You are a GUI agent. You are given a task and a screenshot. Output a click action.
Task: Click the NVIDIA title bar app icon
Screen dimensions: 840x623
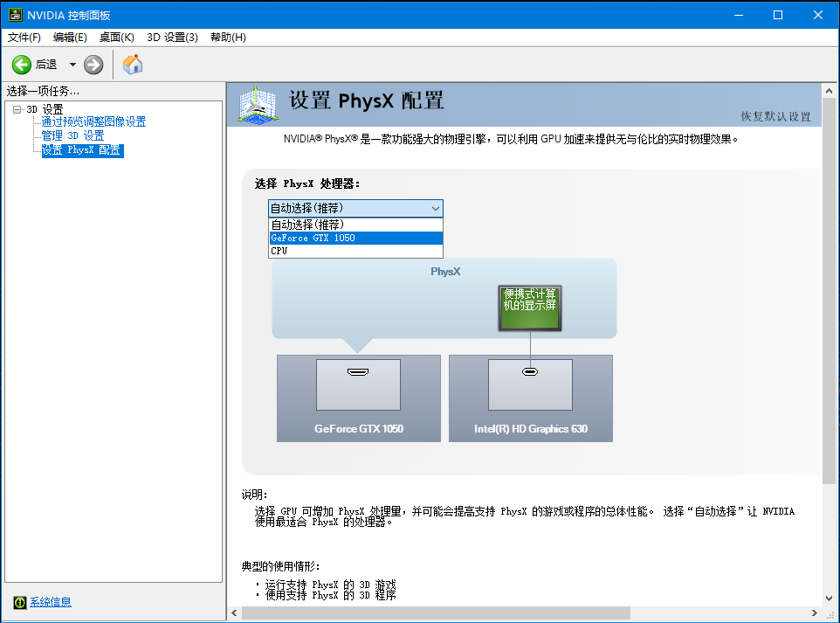(x=15, y=15)
